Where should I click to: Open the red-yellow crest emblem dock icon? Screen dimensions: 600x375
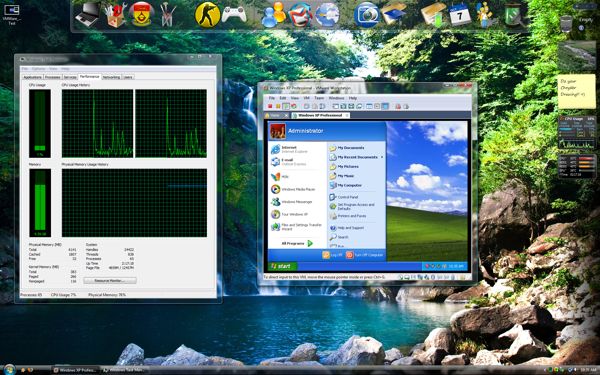pyautogui.click(x=141, y=15)
